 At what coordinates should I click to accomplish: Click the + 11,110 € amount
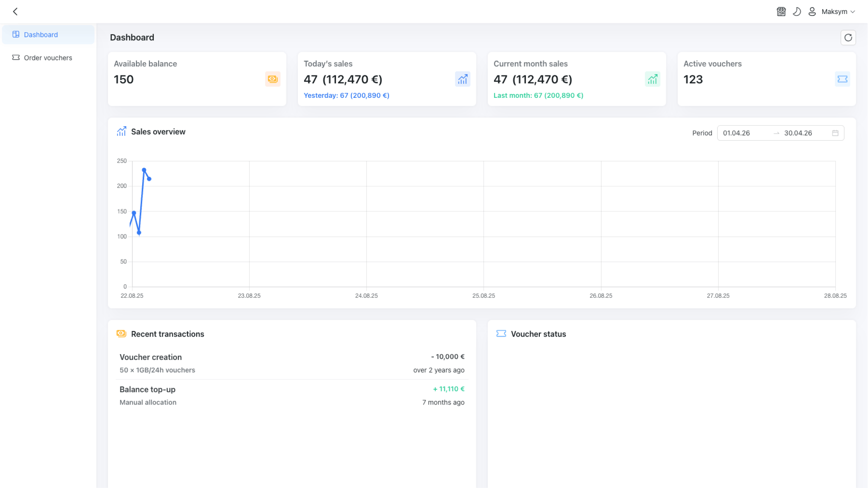(x=449, y=389)
